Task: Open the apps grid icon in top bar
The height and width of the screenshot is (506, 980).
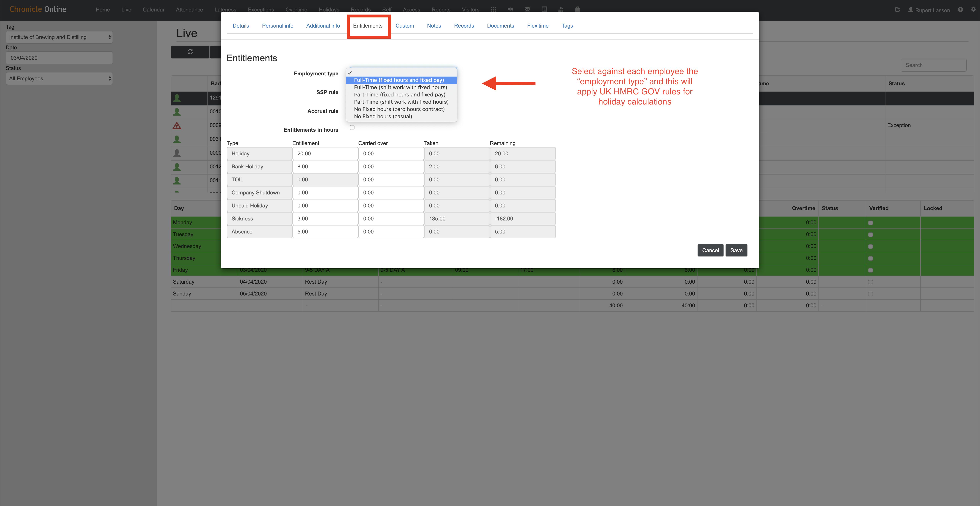Action: point(493,9)
